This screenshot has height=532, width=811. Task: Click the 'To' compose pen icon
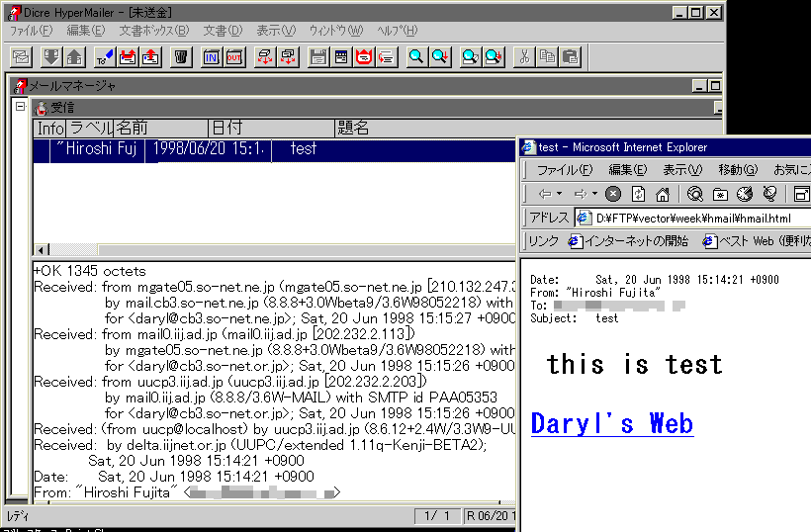tap(105, 57)
